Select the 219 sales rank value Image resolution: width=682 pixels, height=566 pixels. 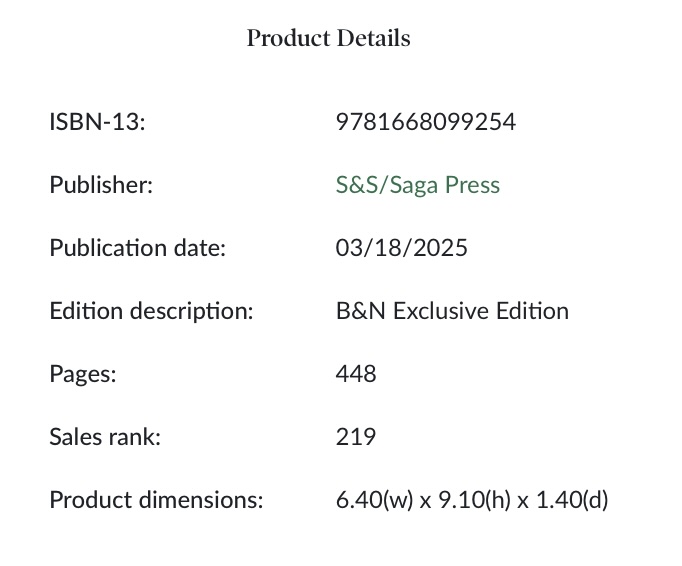coord(356,437)
